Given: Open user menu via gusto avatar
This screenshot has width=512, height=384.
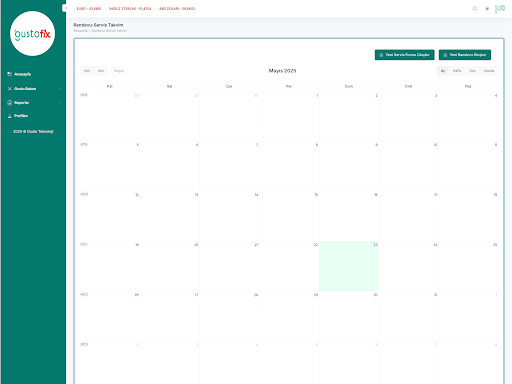Looking at the screenshot, I should pyautogui.click(x=500, y=9).
